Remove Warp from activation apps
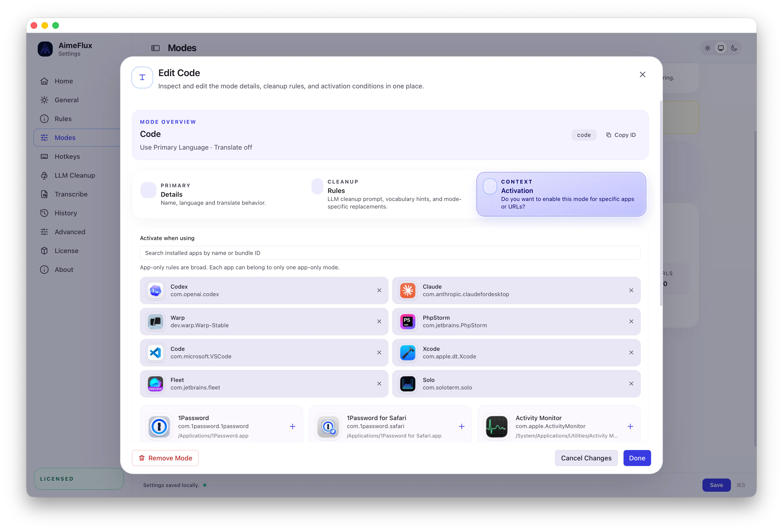 [379, 321]
